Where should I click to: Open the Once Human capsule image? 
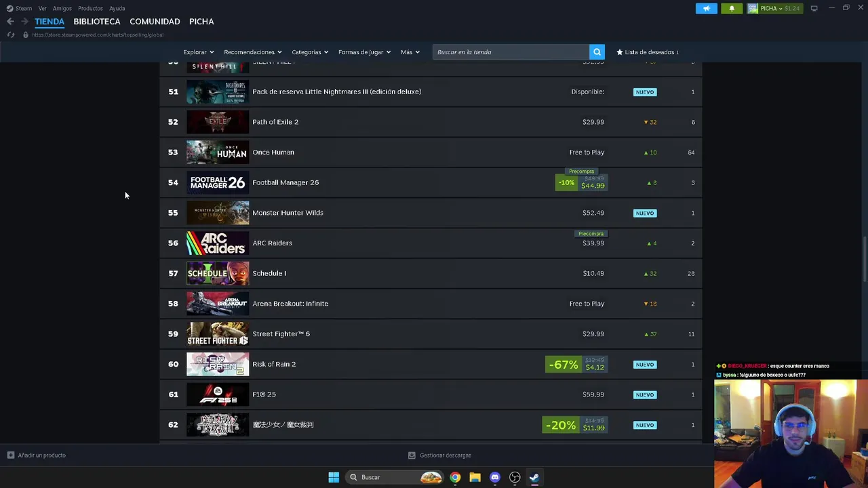[218, 152]
